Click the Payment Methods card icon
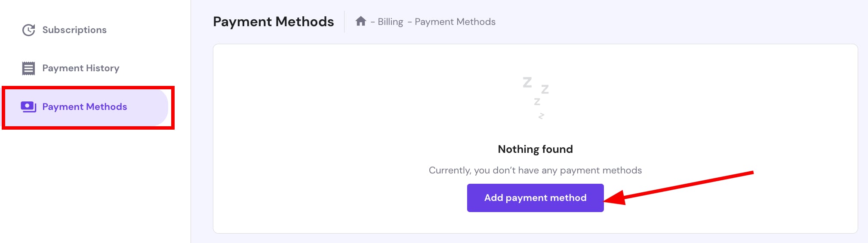 pos(28,106)
